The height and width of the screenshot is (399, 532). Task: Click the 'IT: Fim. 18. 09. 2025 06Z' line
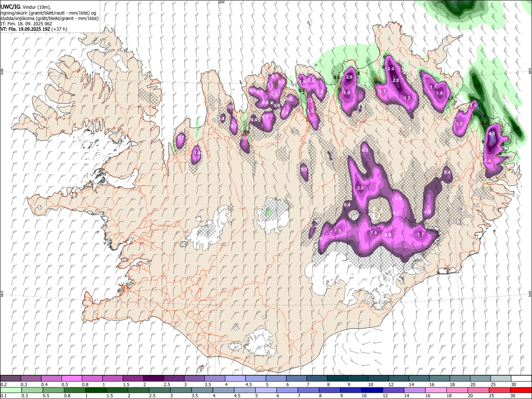[x=26, y=24]
